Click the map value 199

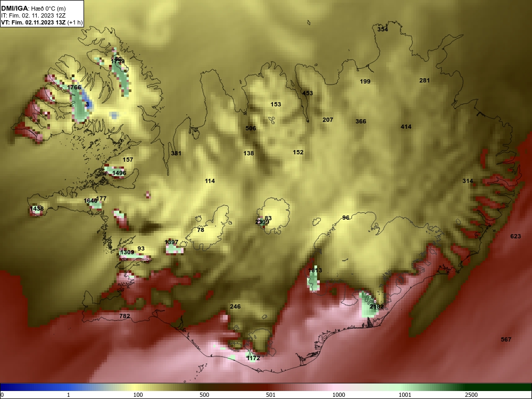point(365,81)
